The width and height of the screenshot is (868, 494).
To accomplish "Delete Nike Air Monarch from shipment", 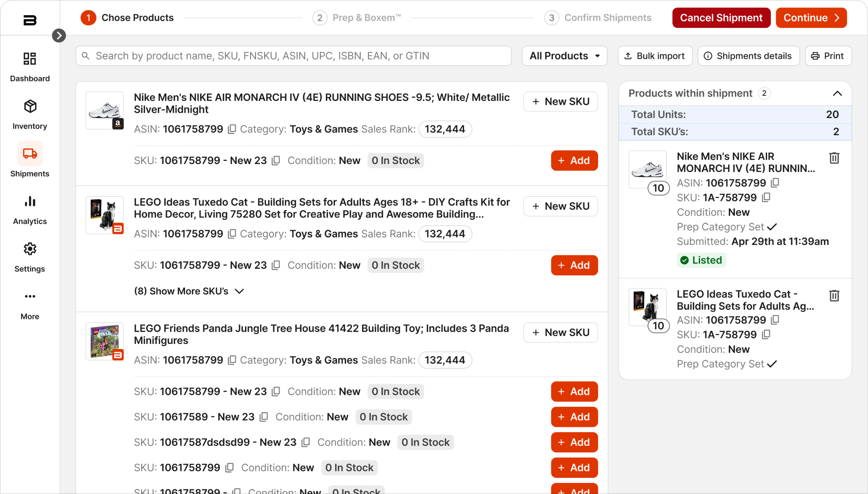I will (834, 158).
